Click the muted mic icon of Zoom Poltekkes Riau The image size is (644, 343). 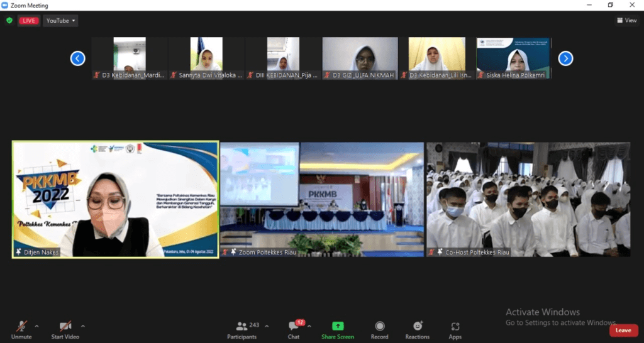(226, 252)
